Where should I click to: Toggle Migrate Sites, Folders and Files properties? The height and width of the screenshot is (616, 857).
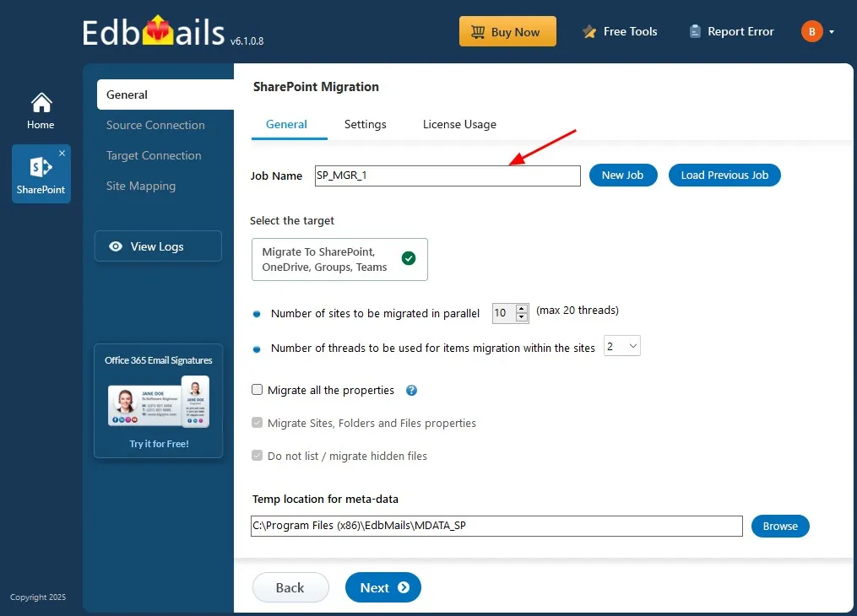pyautogui.click(x=257, y=423)
